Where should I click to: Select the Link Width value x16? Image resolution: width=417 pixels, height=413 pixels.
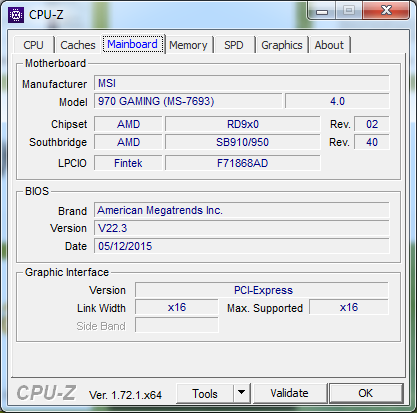pyautogui.click(x=177, y=307)
